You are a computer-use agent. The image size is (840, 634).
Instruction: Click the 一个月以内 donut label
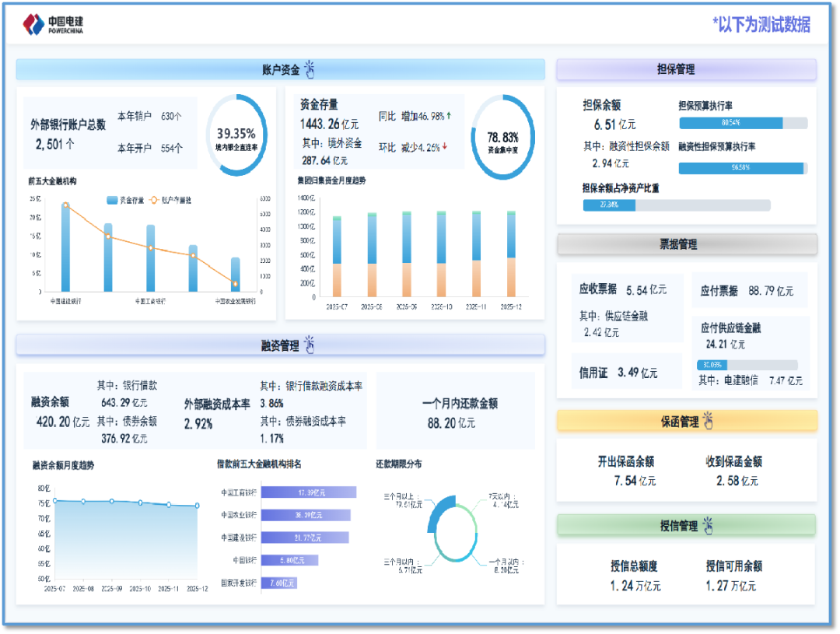click(507, 566)
